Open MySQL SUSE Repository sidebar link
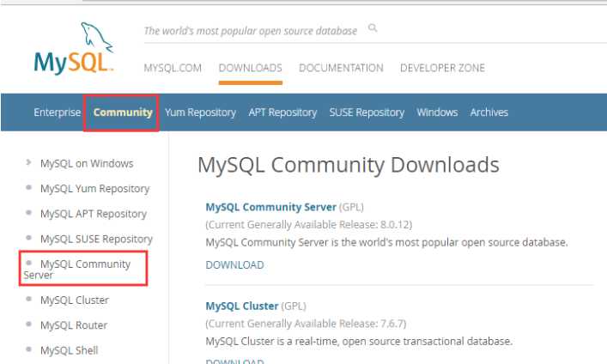Viewport: 607px width, 364px height. (x=96, y=239)
